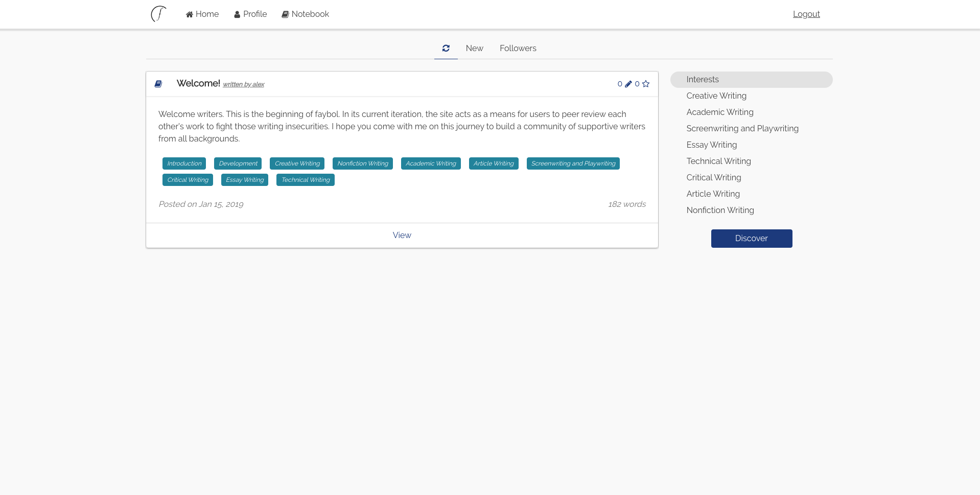Choose Article Writing in Interests sidebar

[x=713, y=194]
